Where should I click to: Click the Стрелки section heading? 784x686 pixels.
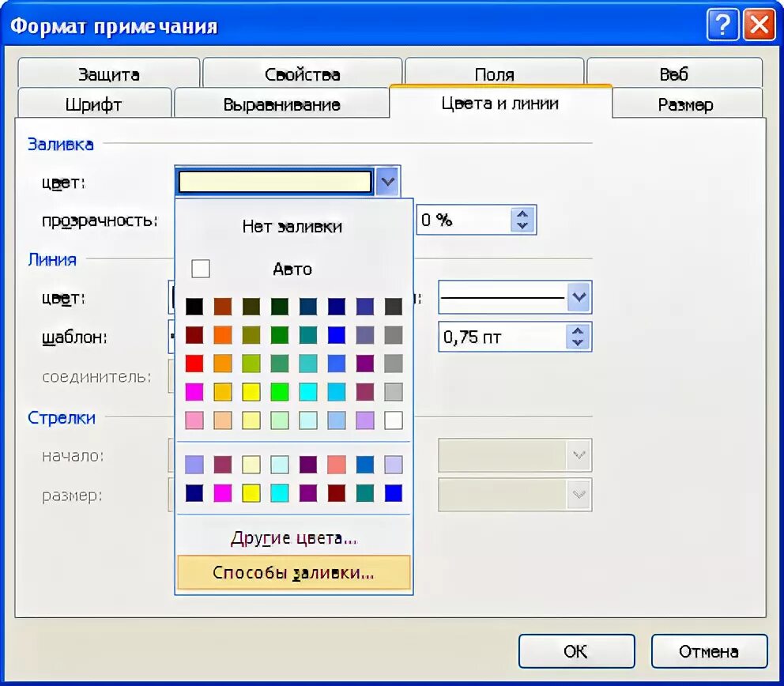click(x=62, y=417)
